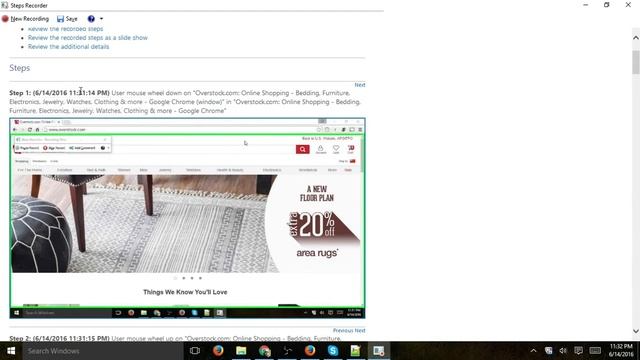The width and height of the screenshot is (640, 360).
Task: Show hidden system tray icons
Action: [x=533, y=351]
